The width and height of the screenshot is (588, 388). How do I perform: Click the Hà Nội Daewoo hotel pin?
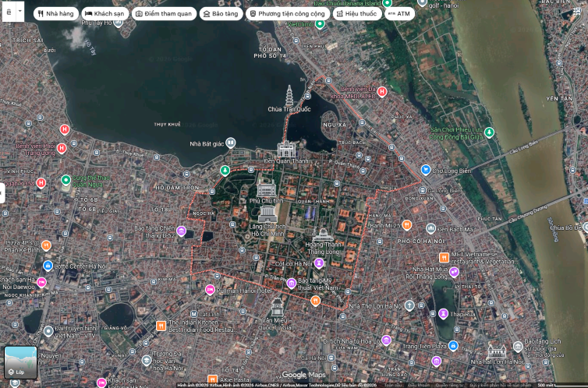coord(41,282)
